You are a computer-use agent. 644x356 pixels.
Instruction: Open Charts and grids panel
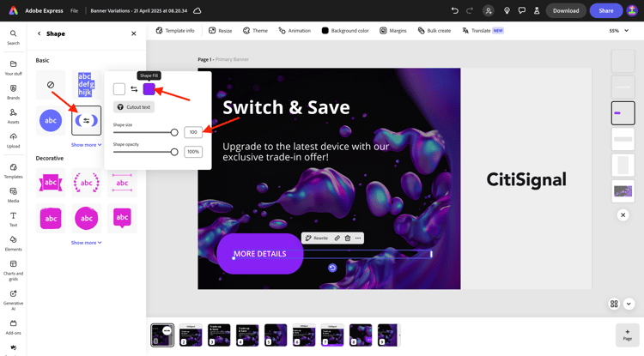tap(13, 270)
